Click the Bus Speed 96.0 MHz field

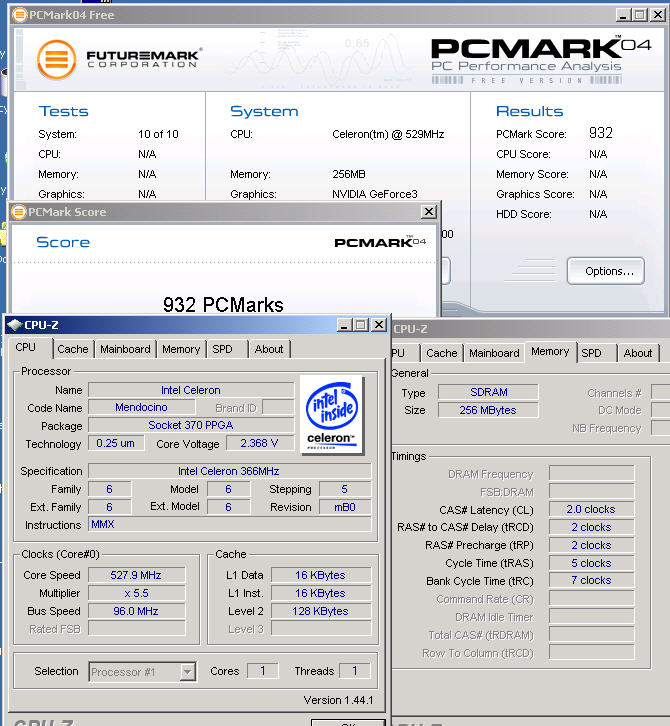coord(136,611)
